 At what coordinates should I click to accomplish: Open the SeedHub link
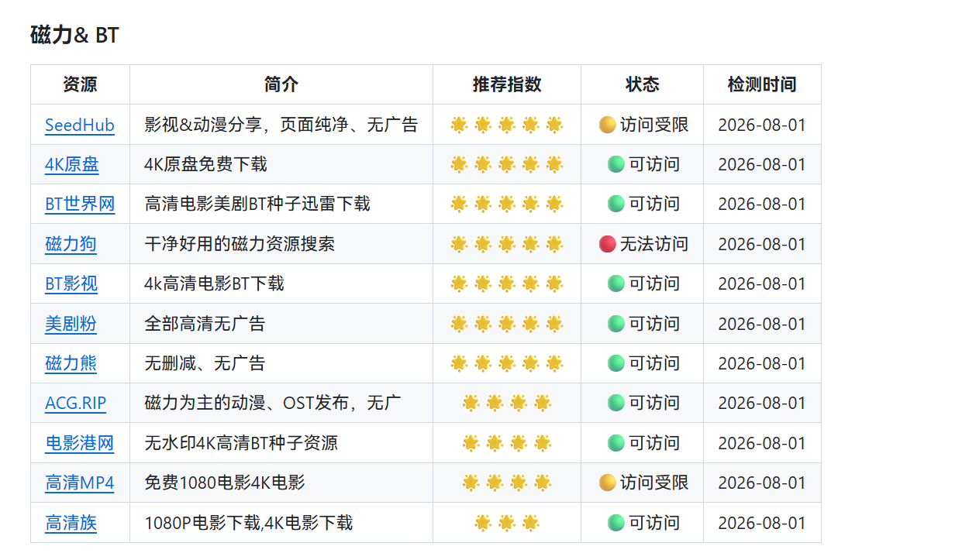pyautogui.click(x=80, y=125)
